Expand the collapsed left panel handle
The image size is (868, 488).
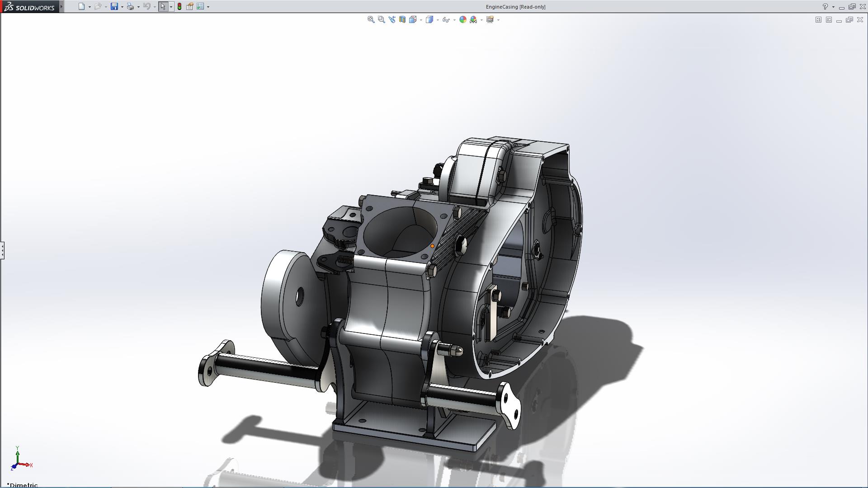click(x=2, y=250)
